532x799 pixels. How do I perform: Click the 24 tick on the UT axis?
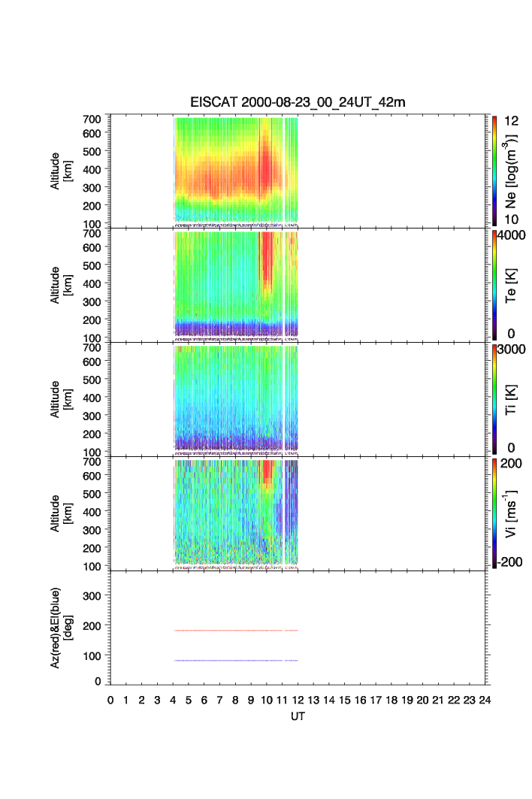click(x=485, y=700)
